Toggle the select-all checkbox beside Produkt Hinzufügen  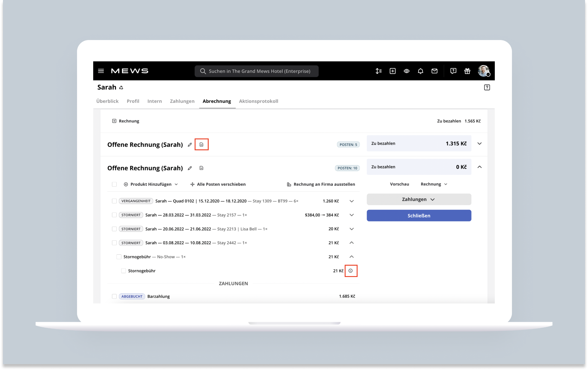[114, 184]
